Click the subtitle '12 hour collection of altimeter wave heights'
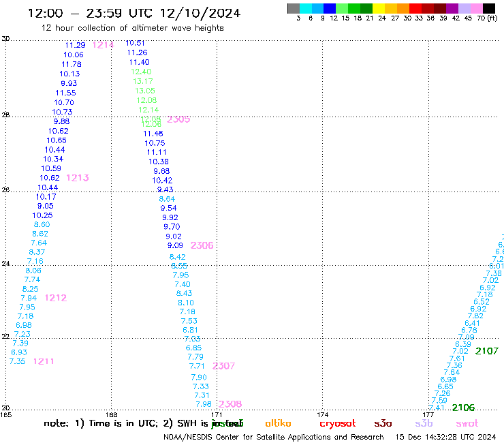Viewport: 504px width, 443px height. [x=132, y=28]
